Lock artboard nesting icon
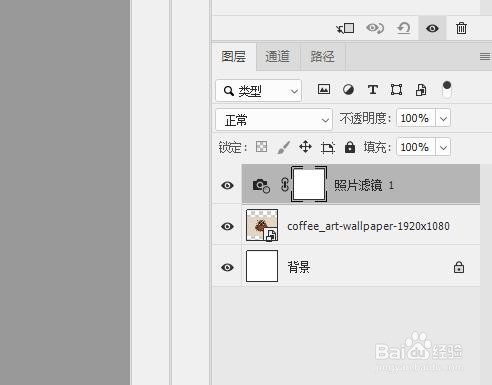 click(x=328, y=147)
